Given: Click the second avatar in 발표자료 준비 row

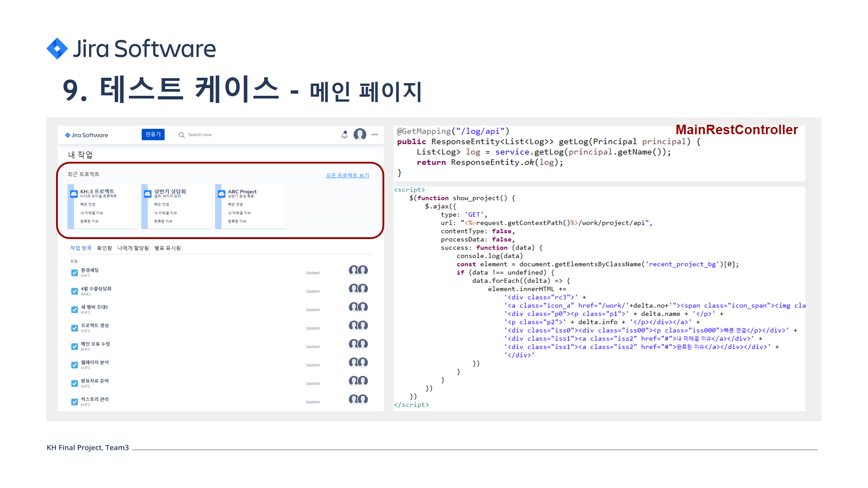Looking at the screenshot, I should [x=363, y=381].
